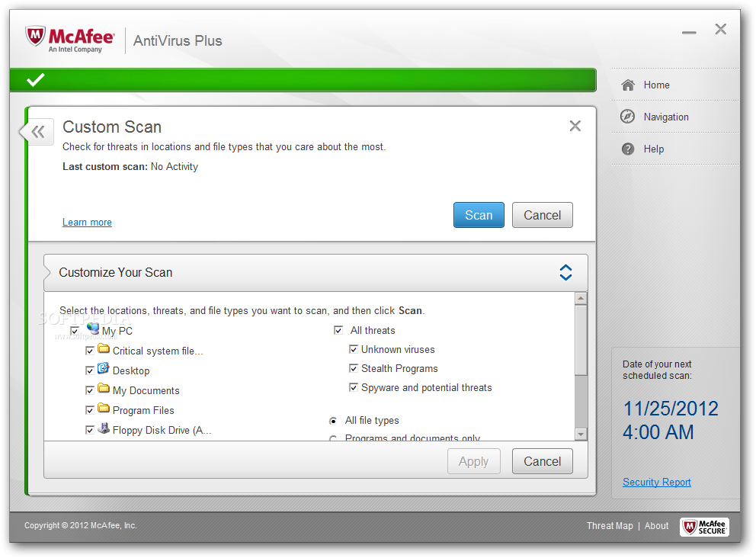Open the Help menu item

675,149
